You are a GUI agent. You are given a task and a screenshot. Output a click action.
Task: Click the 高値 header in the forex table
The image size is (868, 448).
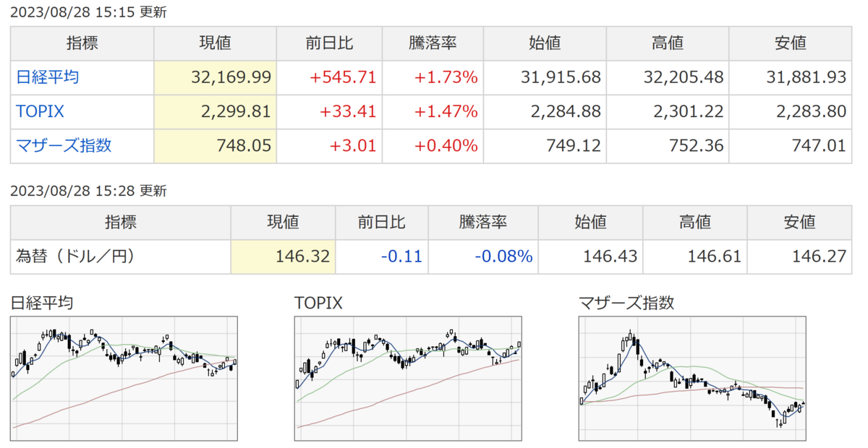(x=694, y=222)
